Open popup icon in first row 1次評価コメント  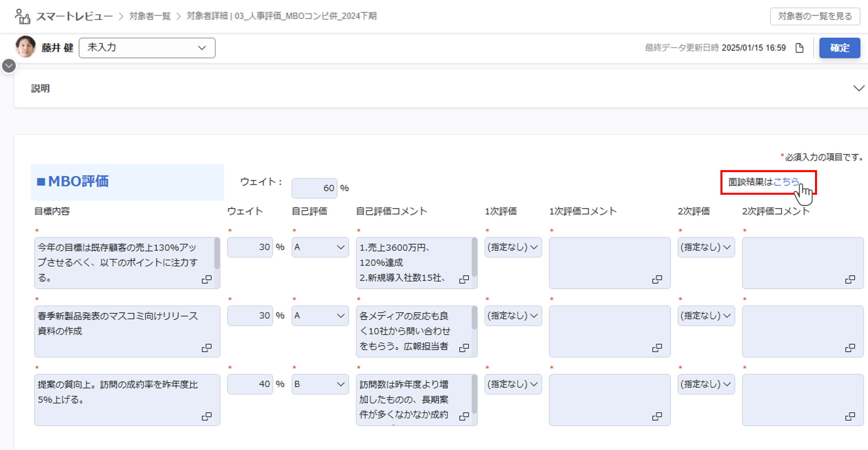click(657, 279)
